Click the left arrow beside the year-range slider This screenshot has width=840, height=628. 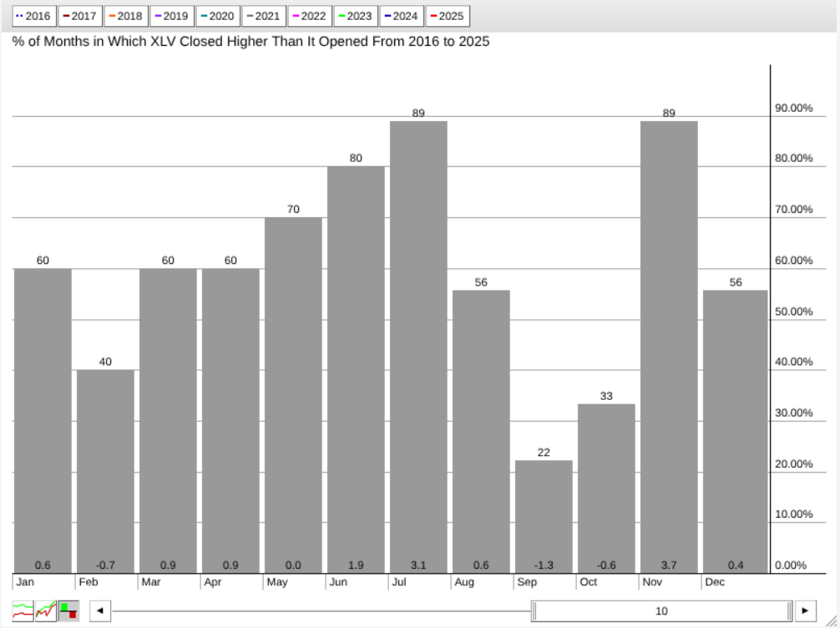[x=100, y=610]
